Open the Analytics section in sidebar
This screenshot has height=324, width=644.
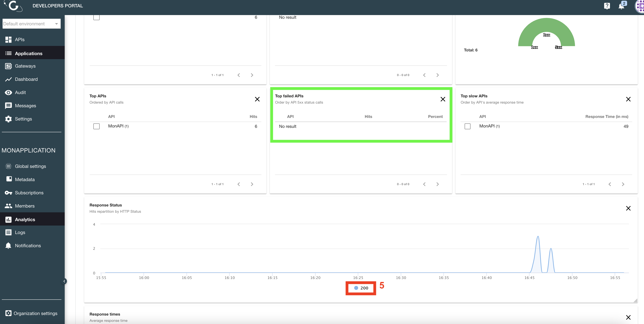[25, 219]
